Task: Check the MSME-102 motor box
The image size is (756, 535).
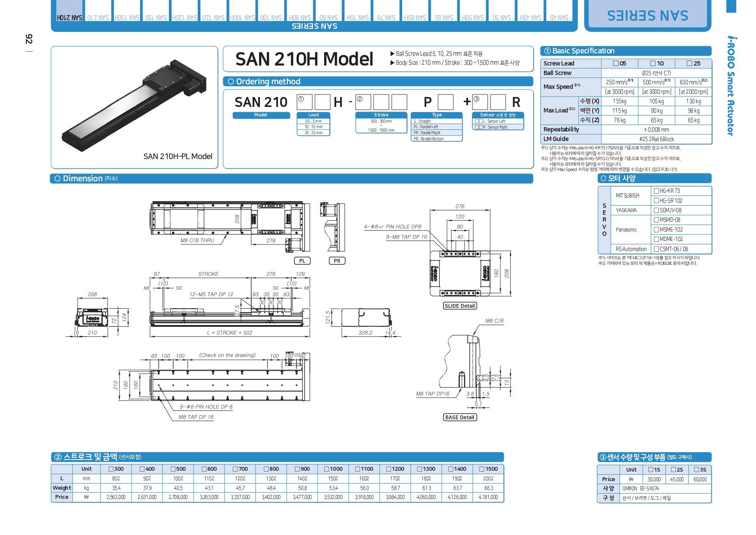Action: 656,230
